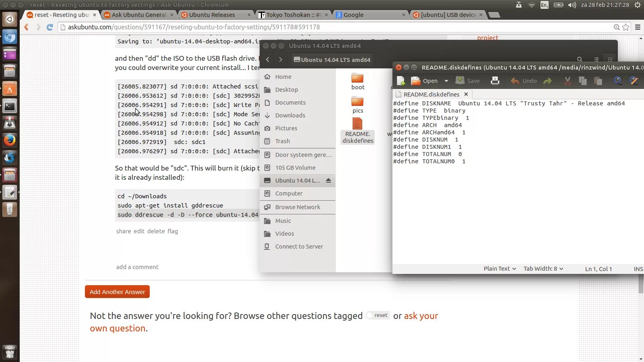Open Connect to Server in Files sidebar

[x=298, y=247]
